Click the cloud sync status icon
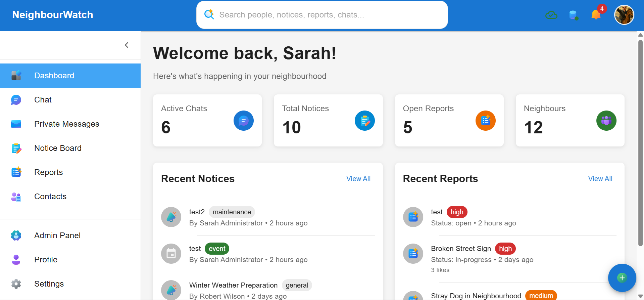Viewport: 644px width, 300px height. point(551,15)
